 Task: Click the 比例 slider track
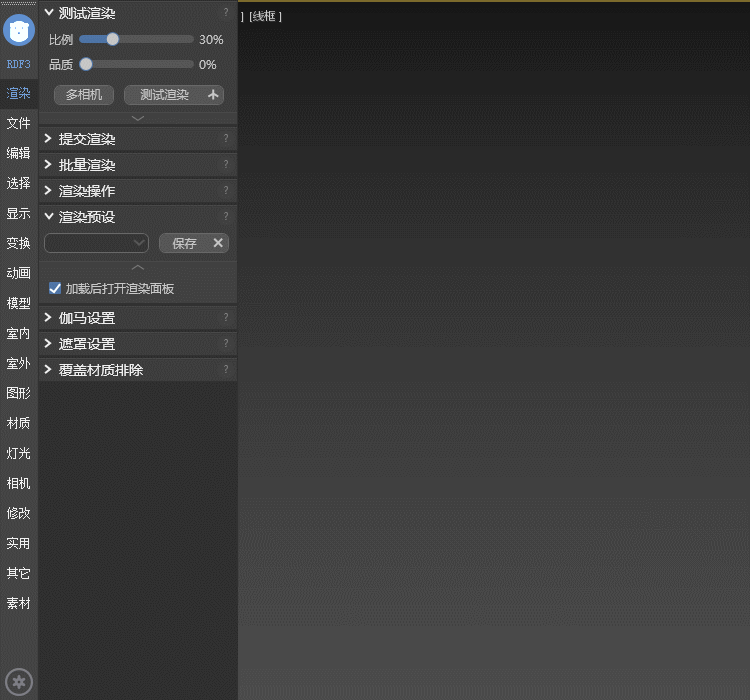136,39
